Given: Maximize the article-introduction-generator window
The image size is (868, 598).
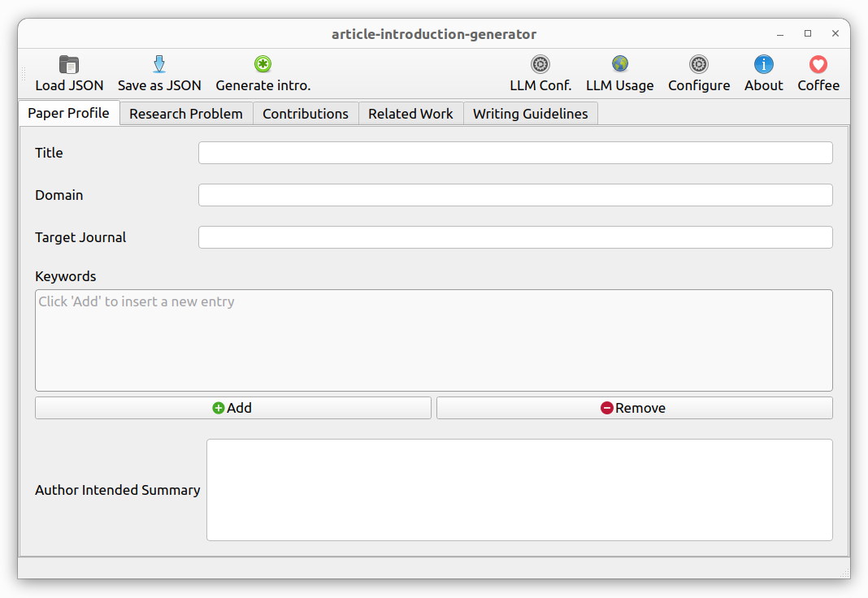Looking at the screenshot, I should click(808, 34).
